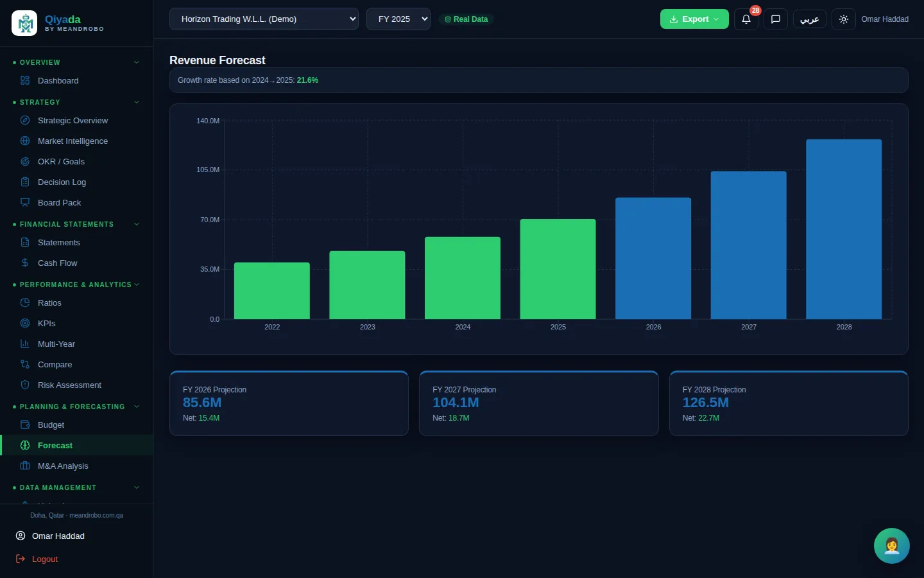Click the 2022 revenue bar
The height and width of the screenshot is (578, 924).
(x=272, y=291)
